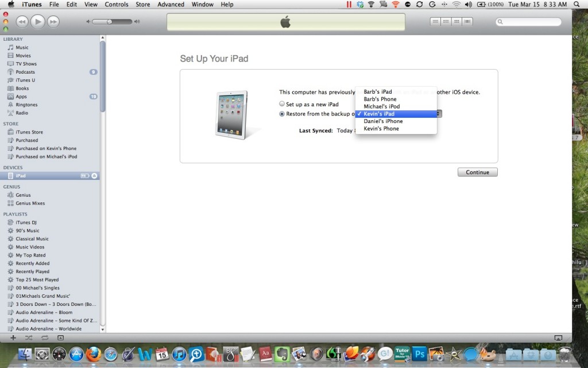Open the Advanced menu
This screenshot has width=588, height=368.
coord(171,5)
